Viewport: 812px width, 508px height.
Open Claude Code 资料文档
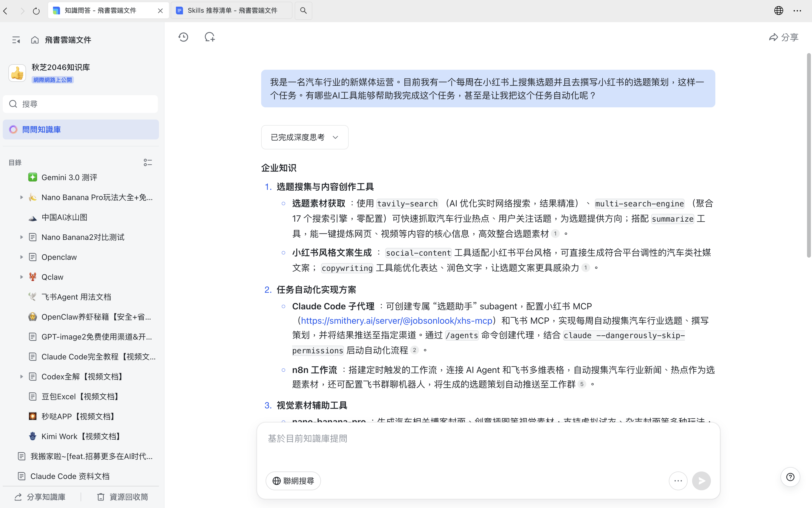pyautogui.click(x=70, y=476)
